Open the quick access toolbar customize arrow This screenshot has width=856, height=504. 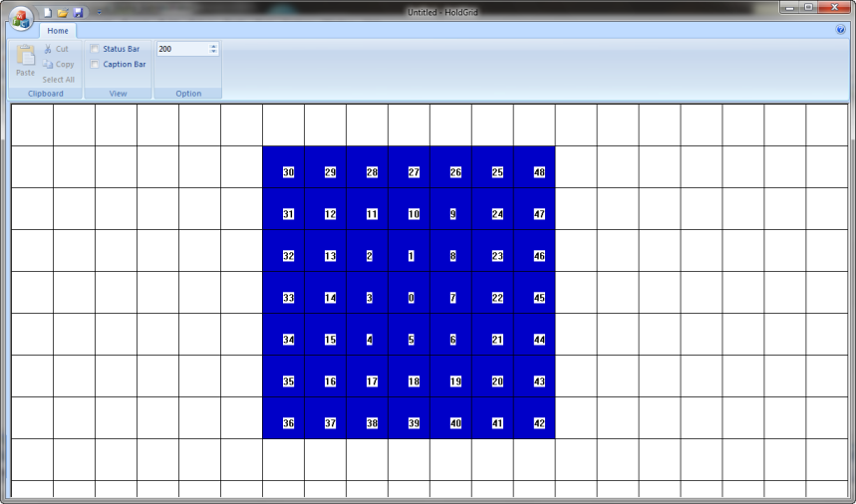pyautogui.click(x=99, y=13)
